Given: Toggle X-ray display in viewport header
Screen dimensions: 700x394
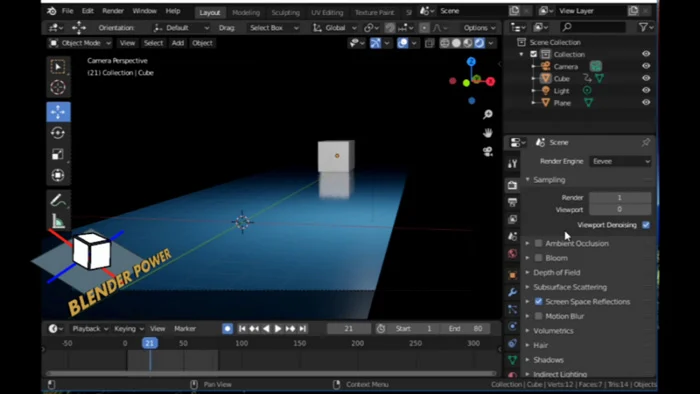Looking at the screenshot, I should coord(429,43).
